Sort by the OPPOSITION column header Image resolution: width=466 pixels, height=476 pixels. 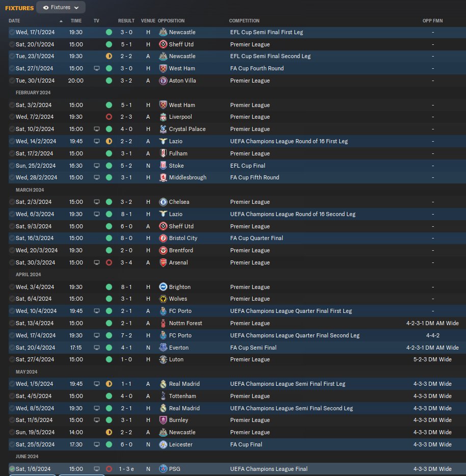pos(171,21)
